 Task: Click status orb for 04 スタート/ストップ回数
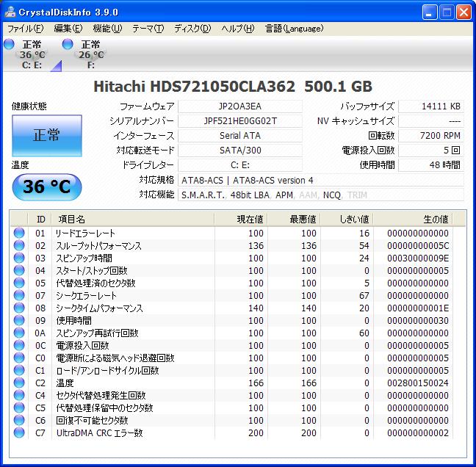(19, 270)
